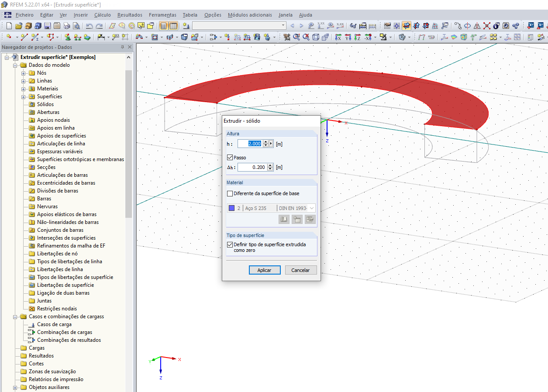Toggle the table panel toolbar icon

click(173, 26)
